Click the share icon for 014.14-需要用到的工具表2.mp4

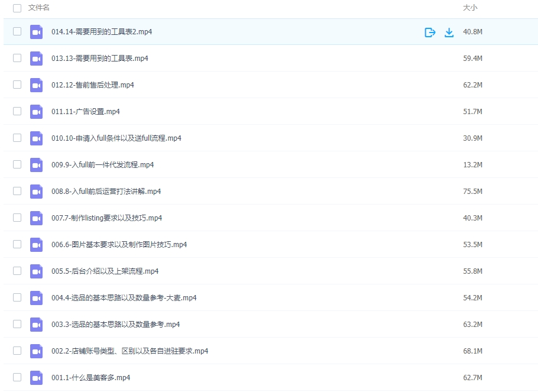(x=430, y=32)
